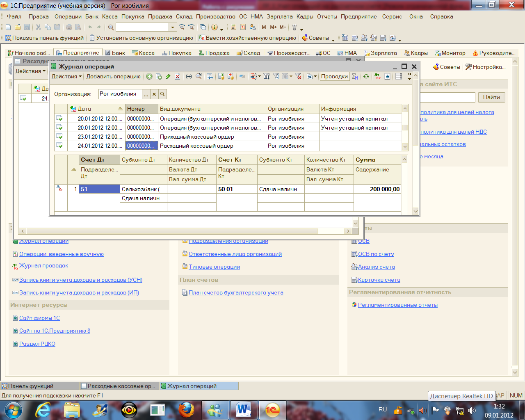
Task: Click the date interval icon in Журнал операций
Action: click(189, 76)
